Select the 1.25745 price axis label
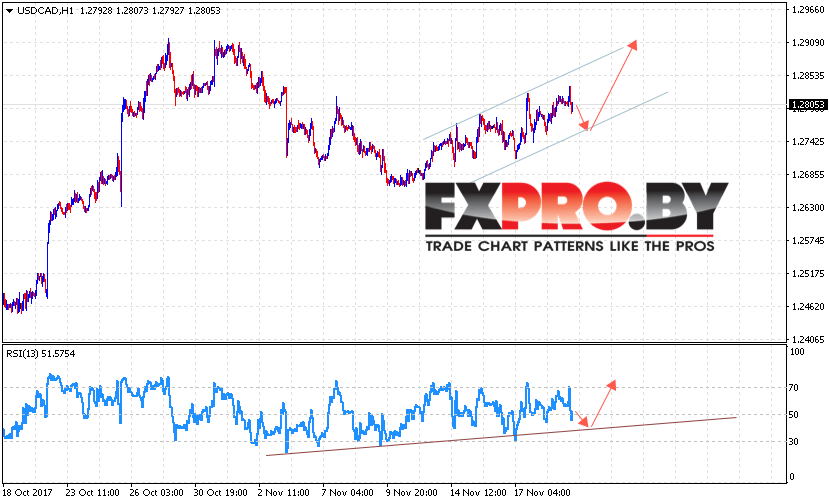The width and height of the screenshot is (829, 504). (x=808, y=240)
